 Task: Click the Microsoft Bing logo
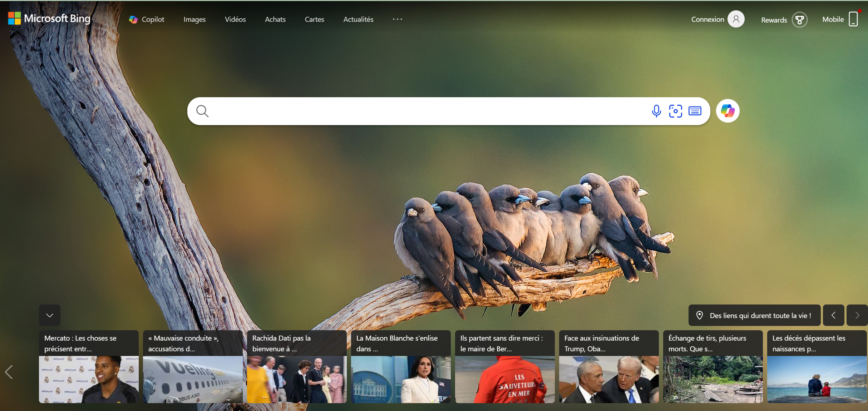coord(49,19)
